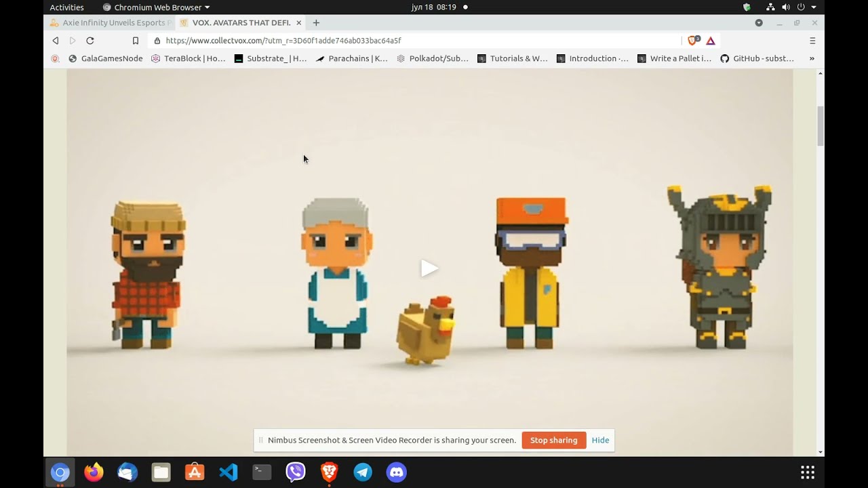Screen dimensions: 868x488
Task: Open Discord from the dock
Action: coord(397,472)
